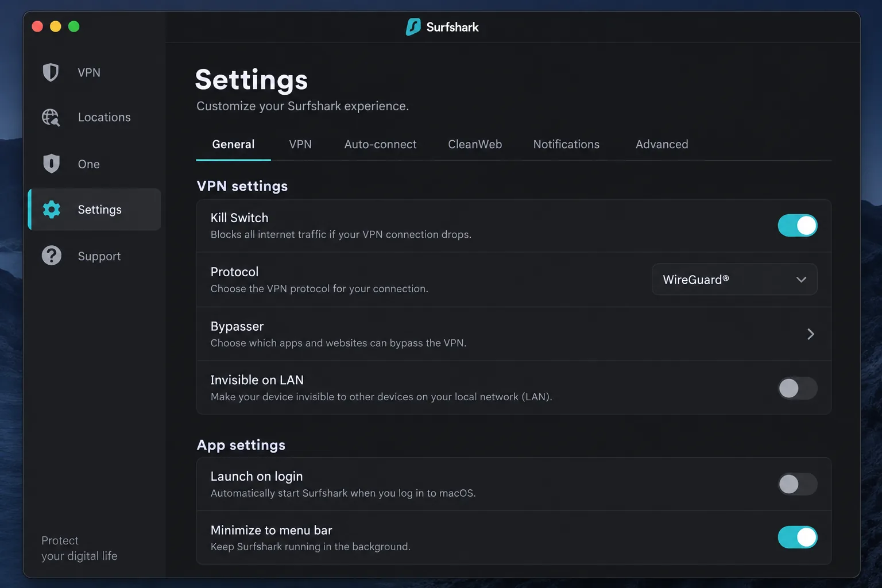Disable Minimize to menu bar toggle
This screenshot has width=882, height=588.
[797, 537]
